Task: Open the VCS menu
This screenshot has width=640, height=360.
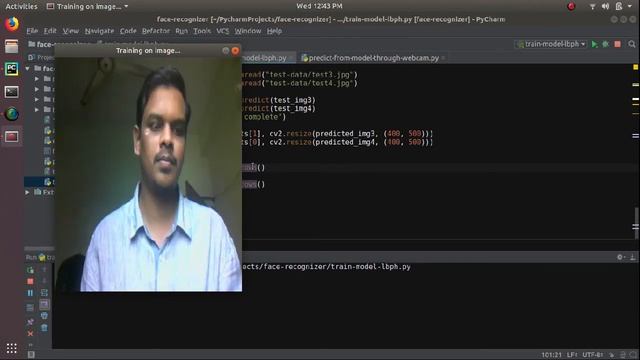Action: coord(222,31)
